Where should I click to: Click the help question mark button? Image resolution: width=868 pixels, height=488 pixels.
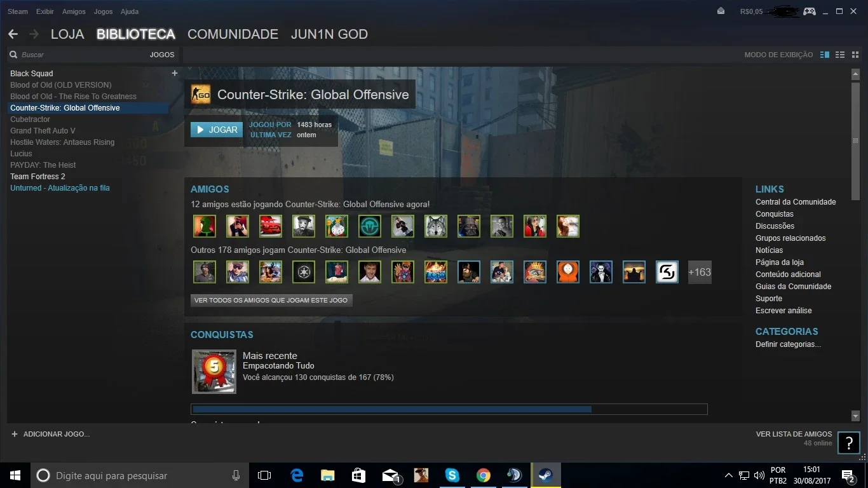[x=849, y=444]
